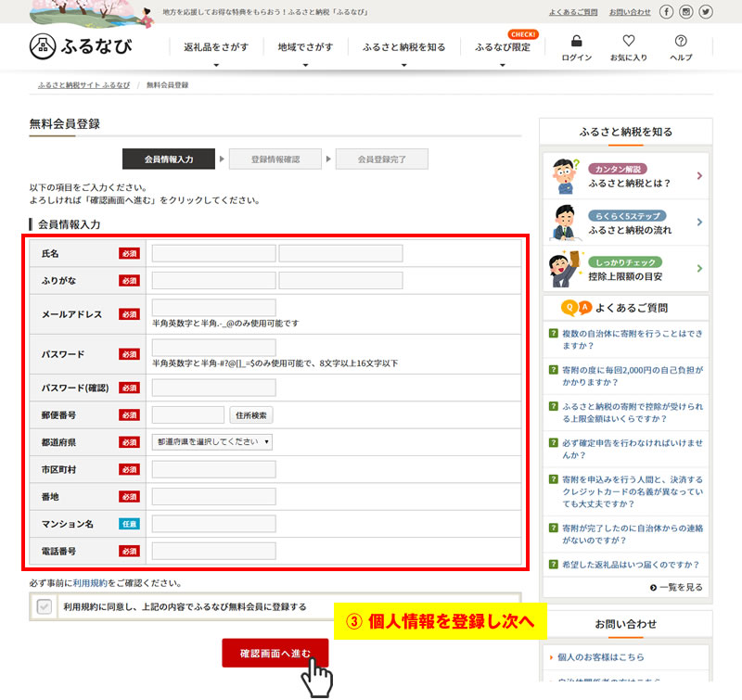Open お気に入り heart icon
This screenshot has width=742, height=700.
coord(629,41)
